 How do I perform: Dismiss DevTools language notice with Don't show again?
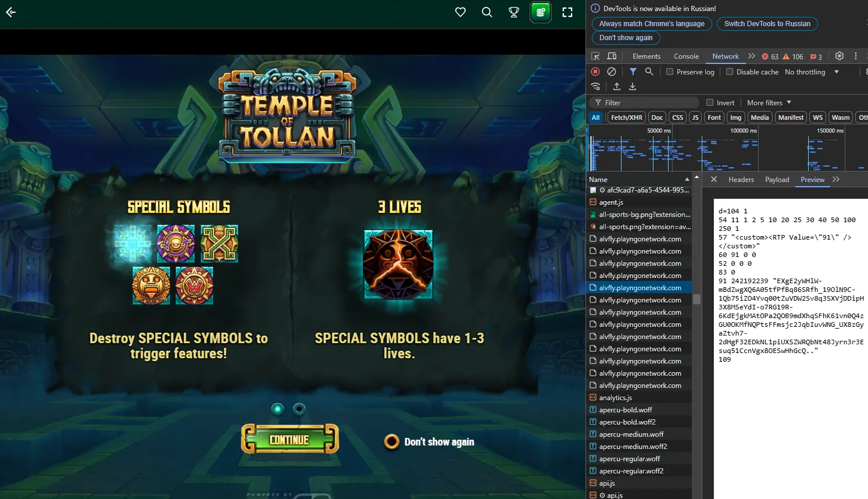click(x=626, y=38)
